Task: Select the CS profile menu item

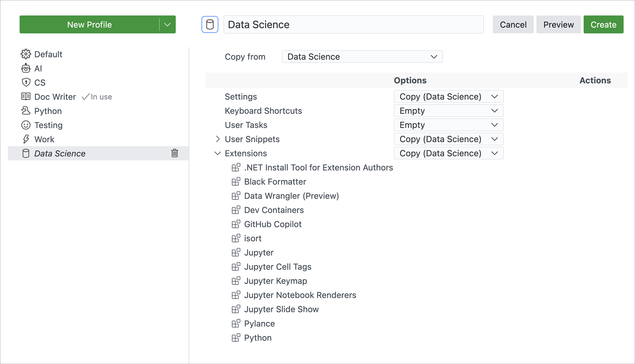Action: [x=40, y=82]
